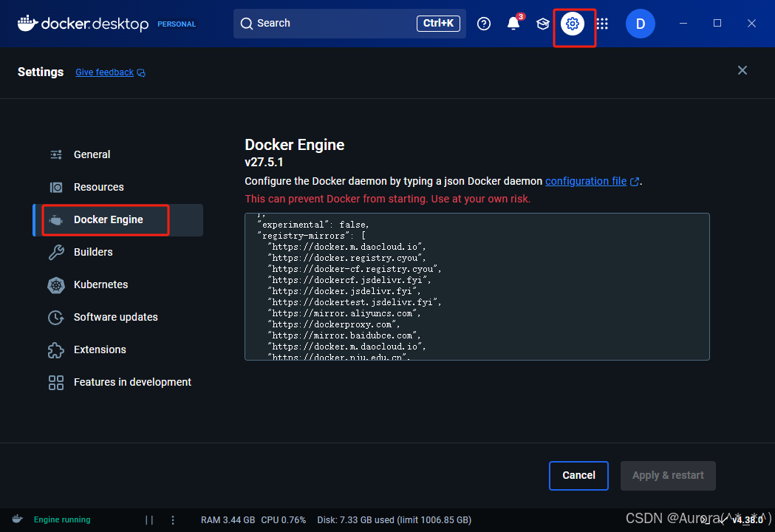Click inside the daemon JSON editor
This screenshot has height=532, width=775.
click(x=477, y=287)
